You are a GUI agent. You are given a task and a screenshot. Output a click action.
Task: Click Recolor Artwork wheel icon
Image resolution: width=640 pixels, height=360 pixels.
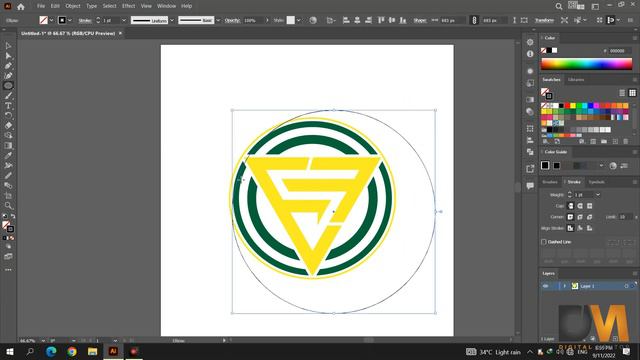(313, 20)
